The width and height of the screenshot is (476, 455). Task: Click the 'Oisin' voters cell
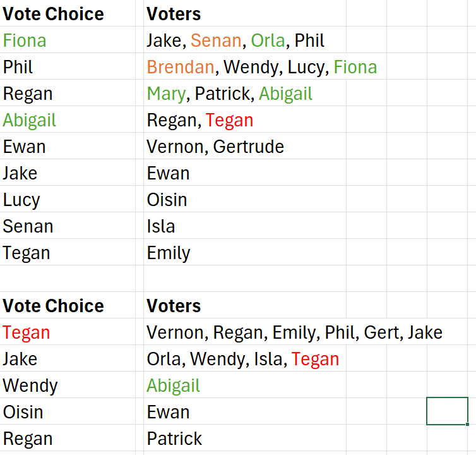[245, 199]
